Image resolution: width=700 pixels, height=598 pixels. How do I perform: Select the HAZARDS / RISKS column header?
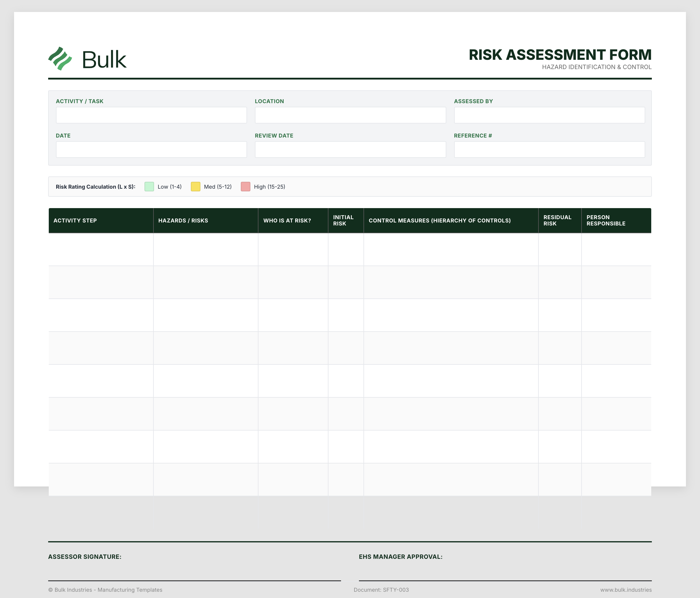pyautogui.click(x=183, y=220)
